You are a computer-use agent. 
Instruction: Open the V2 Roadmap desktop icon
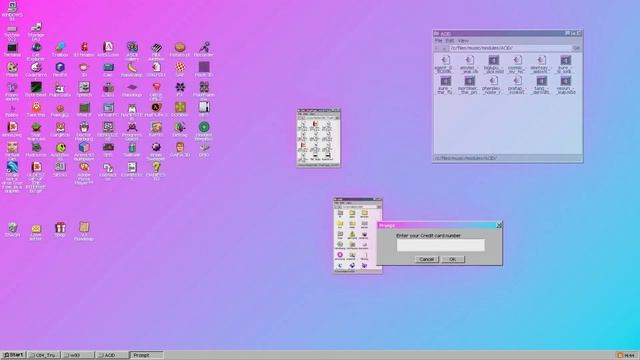[84, 232]
